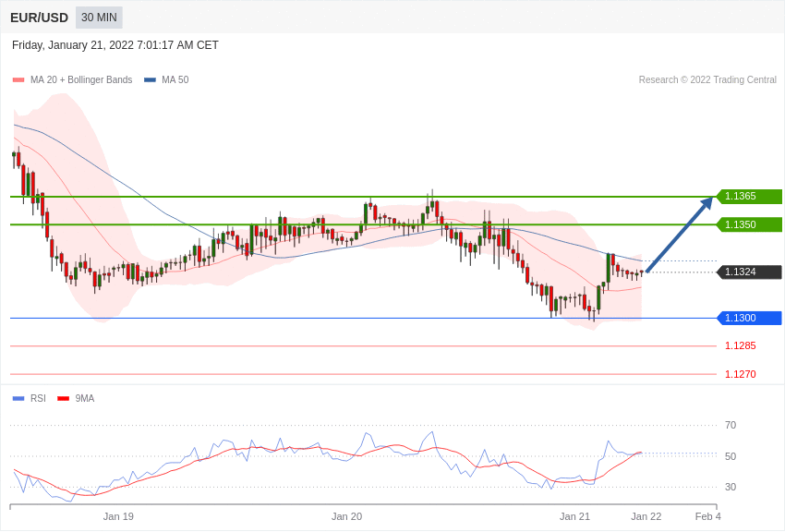Click the Feb 4 date axis label

[708, 516]
